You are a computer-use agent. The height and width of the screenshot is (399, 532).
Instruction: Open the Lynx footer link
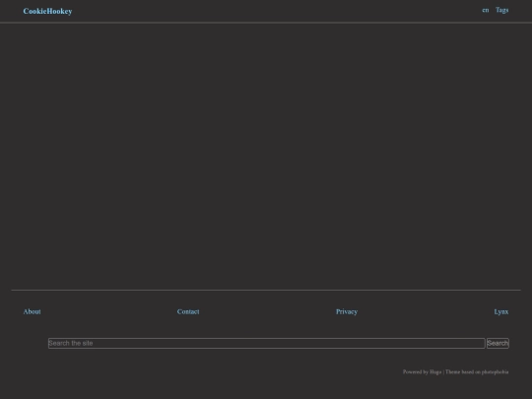click(501, 311)
